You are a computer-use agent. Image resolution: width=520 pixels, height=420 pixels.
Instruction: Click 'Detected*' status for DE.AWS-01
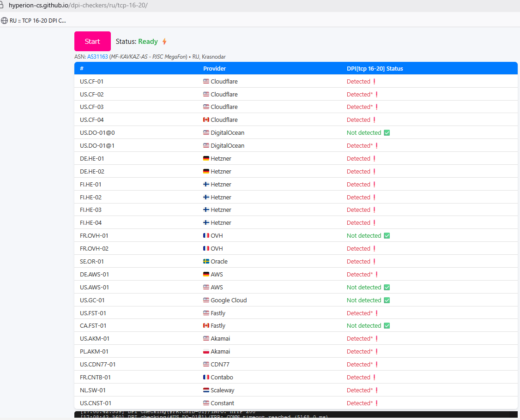(360, 275)
